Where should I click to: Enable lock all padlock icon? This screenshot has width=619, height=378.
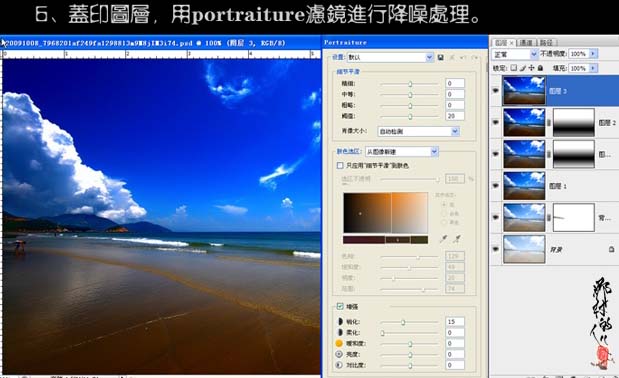pyautogui.click(x=540, y=68)
